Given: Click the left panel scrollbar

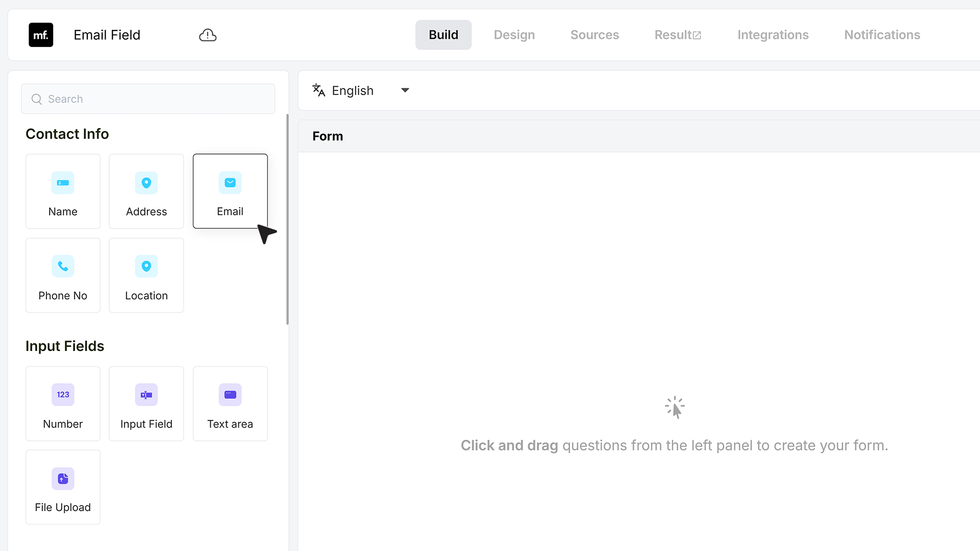Looking at the screenshot, I should click(x=287, y=219).
